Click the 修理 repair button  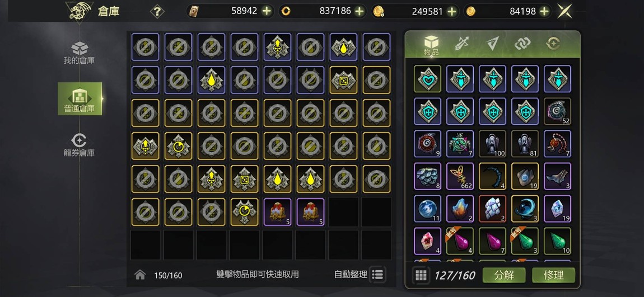[554, 275]
